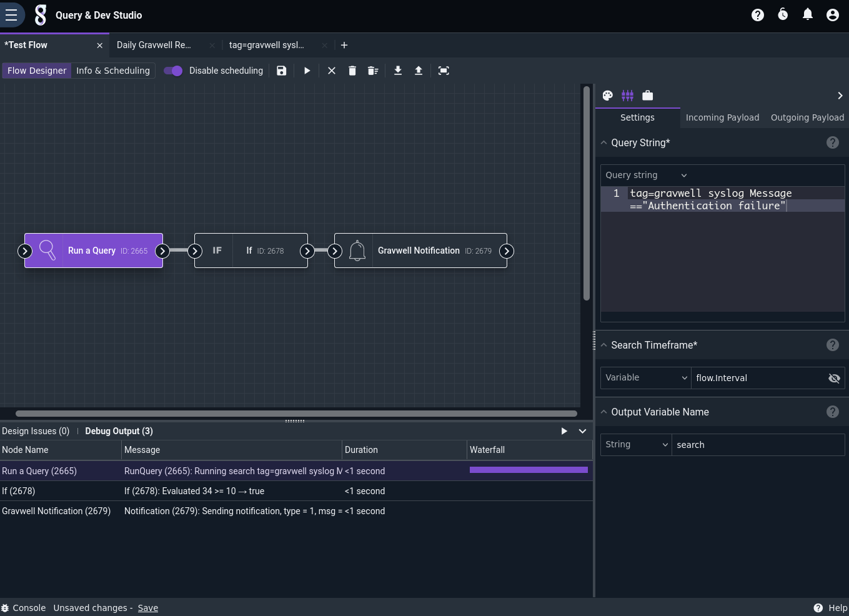Viewport: 849px width, 616px height.
Task: Open the hamburger main menu
Action: pyautogui.click(x=11, y=15)
